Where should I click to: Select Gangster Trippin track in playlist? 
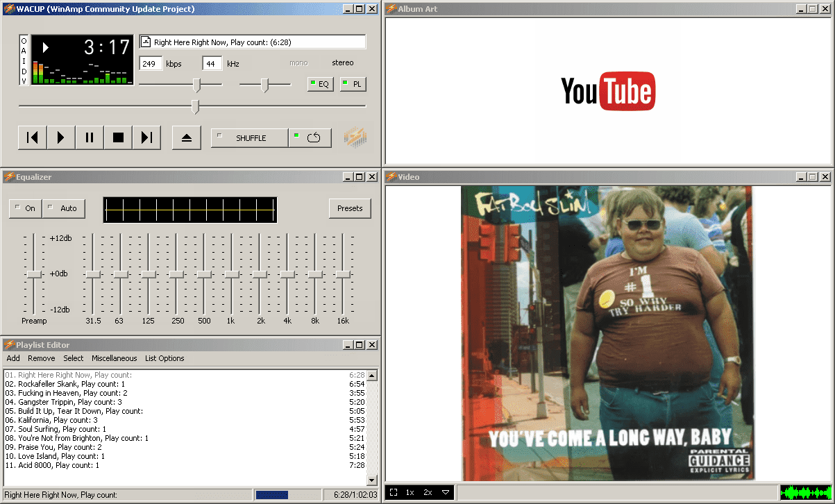pyautogui.click(x=185, y=402)
